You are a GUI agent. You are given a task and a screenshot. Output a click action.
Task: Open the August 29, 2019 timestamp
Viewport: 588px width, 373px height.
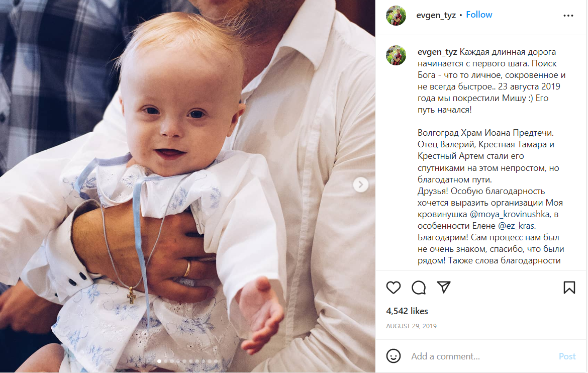coord(412,326)
